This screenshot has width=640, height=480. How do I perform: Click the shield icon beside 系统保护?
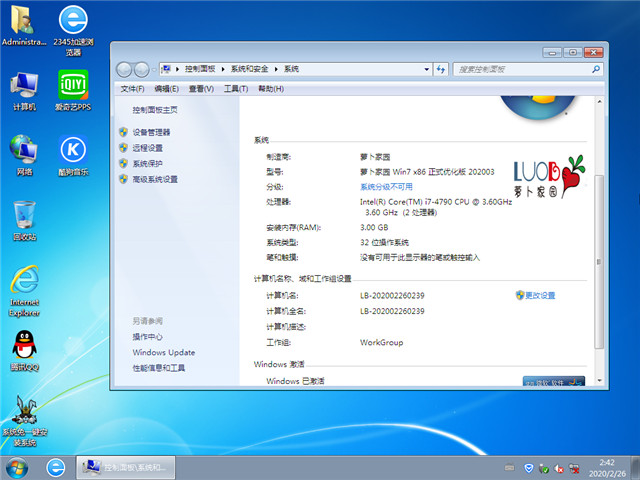pyautogui.click(x=123, y=163)
